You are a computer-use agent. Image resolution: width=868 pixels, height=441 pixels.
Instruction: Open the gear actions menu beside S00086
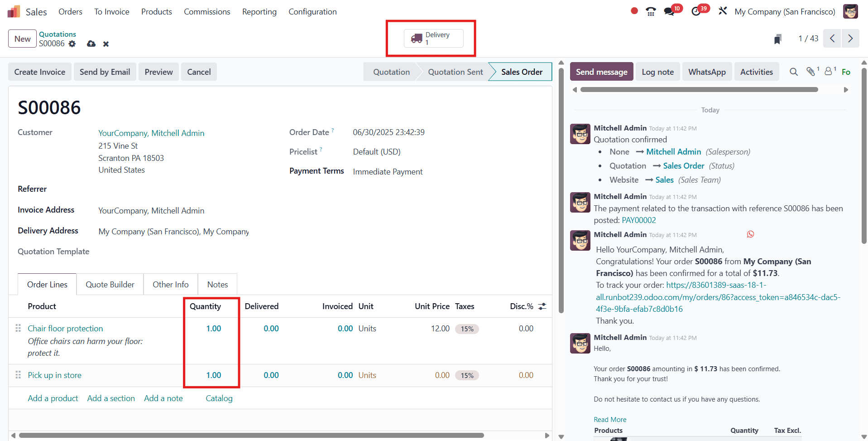72,44
